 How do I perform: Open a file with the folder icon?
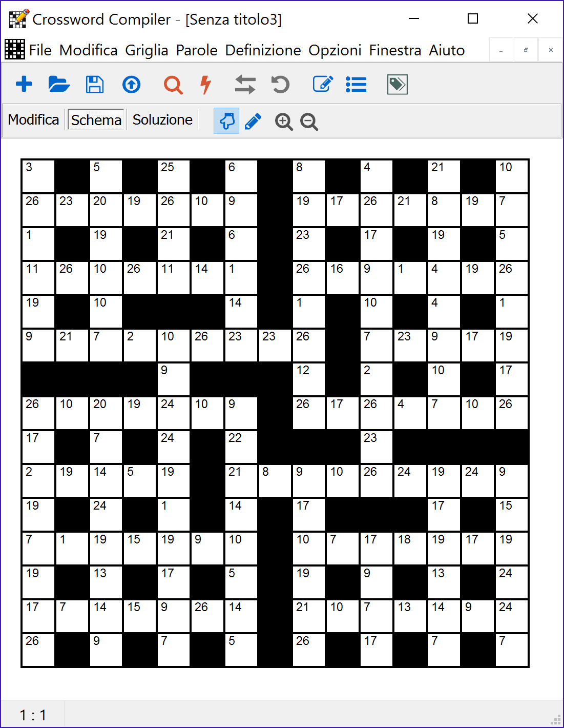pos(59,85)
